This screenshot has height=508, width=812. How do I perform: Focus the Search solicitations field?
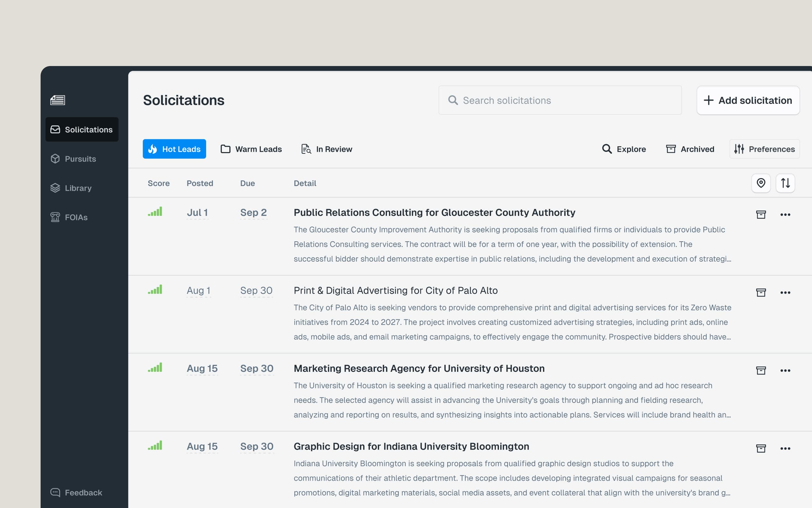click(x=560, y=100)
